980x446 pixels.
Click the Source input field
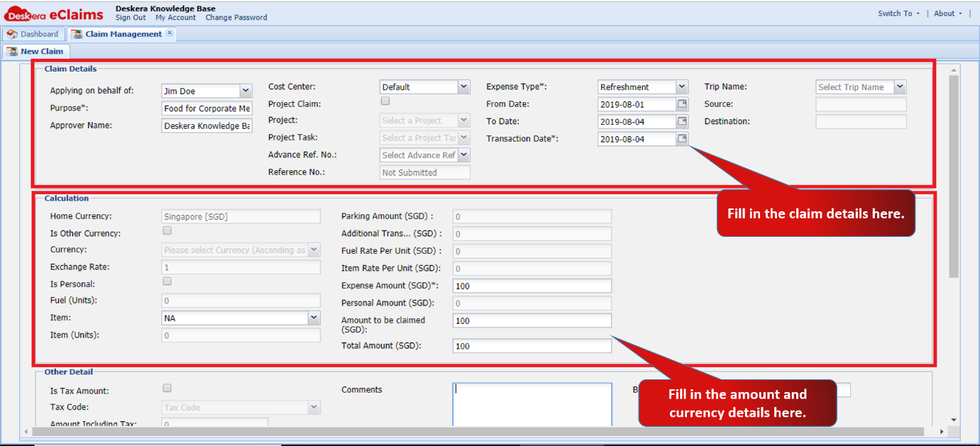click(861, 104)
